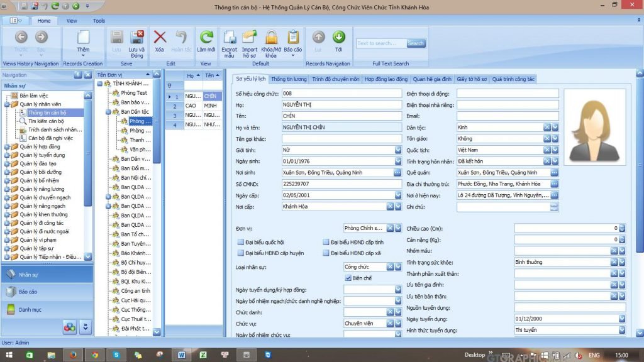The image size is (644, 362).
Task: Click the Xóa delete icon
Action: point(160,38)
